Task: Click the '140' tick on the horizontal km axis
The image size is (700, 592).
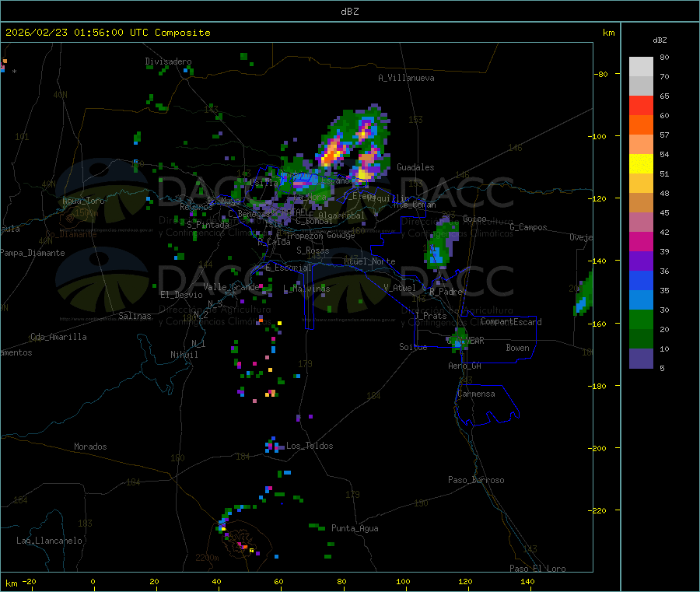Action: (527, 581)
